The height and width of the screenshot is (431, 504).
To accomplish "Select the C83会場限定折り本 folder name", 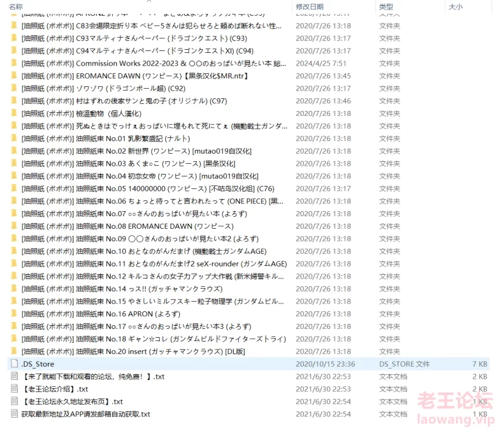I will (151, 26).
